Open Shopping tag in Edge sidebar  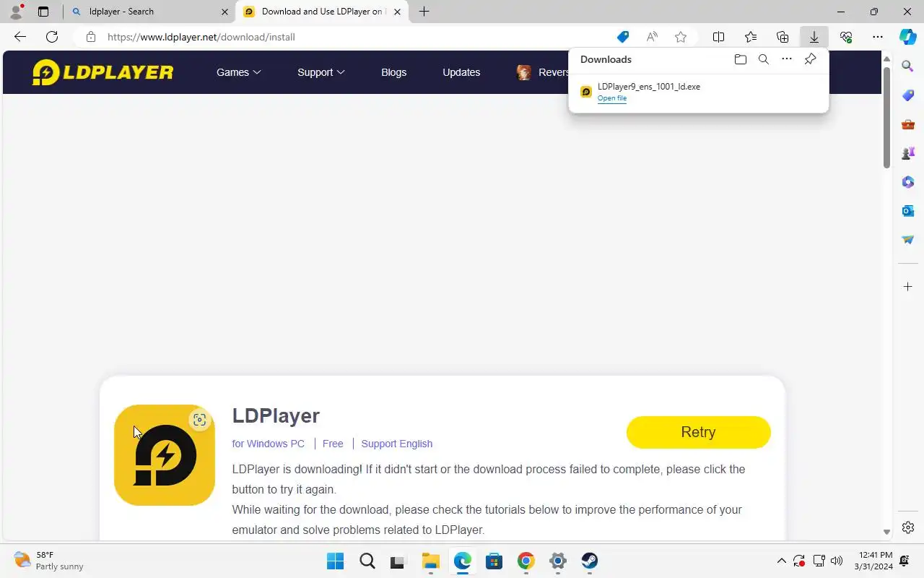click(908, 95)
